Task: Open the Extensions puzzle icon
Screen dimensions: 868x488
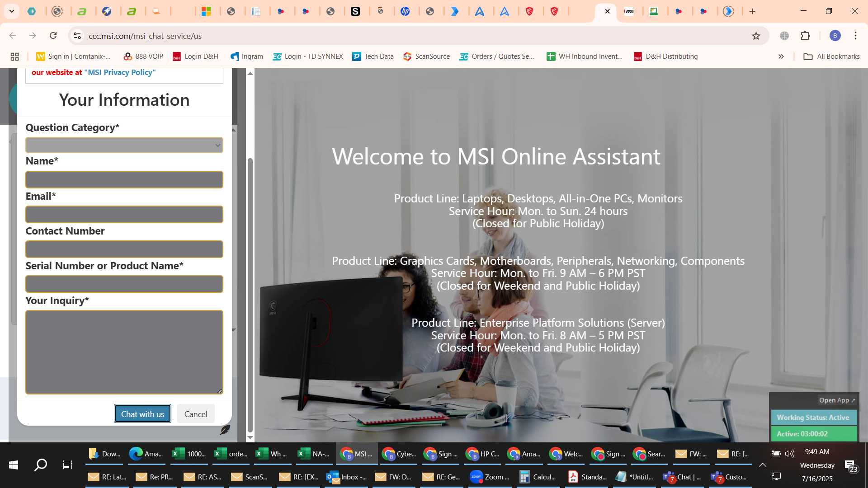Action: [x=805, y=36]
